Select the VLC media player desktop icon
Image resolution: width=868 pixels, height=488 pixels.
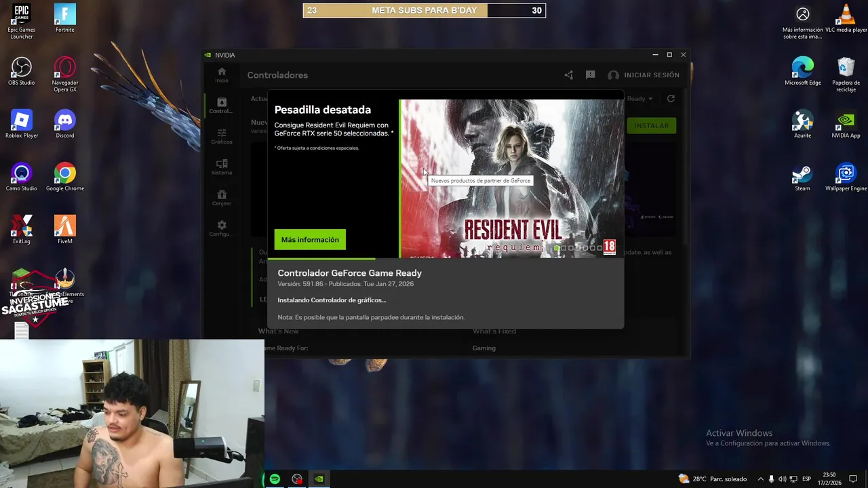[846, 18]
